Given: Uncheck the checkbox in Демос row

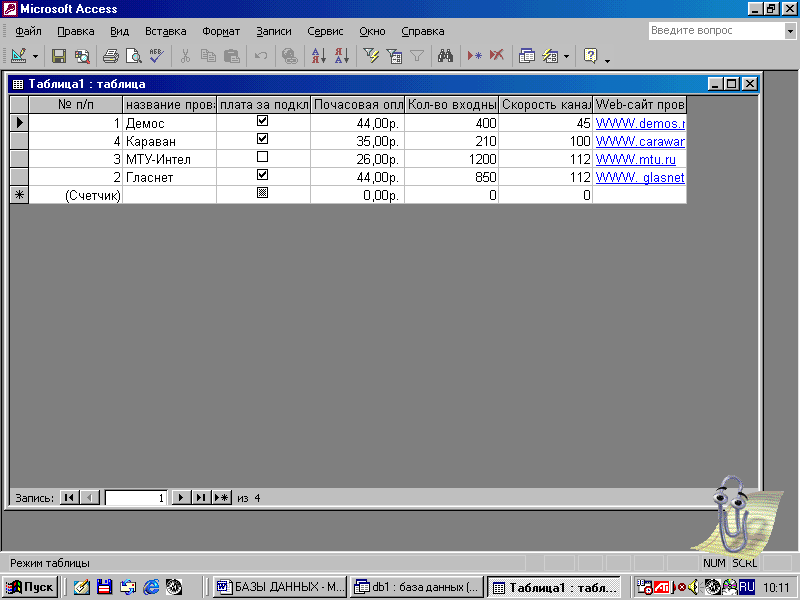Looking at the screenshot, I should (262, 121).
